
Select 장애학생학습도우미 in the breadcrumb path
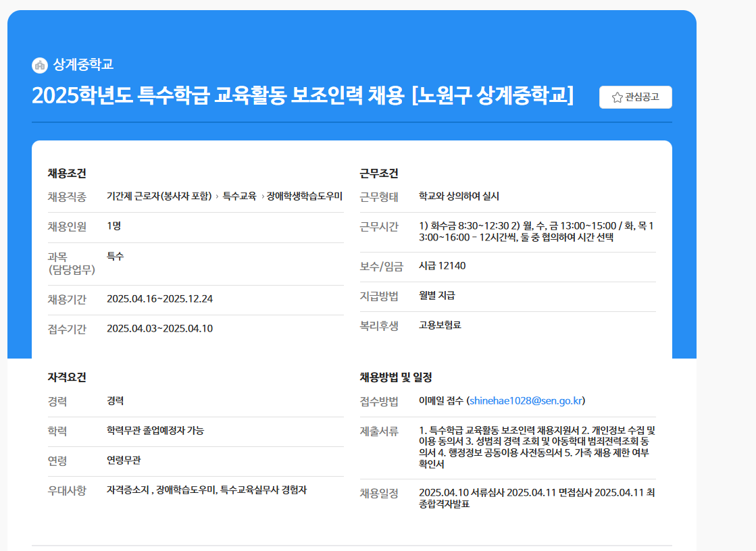[x=303, y=194]
